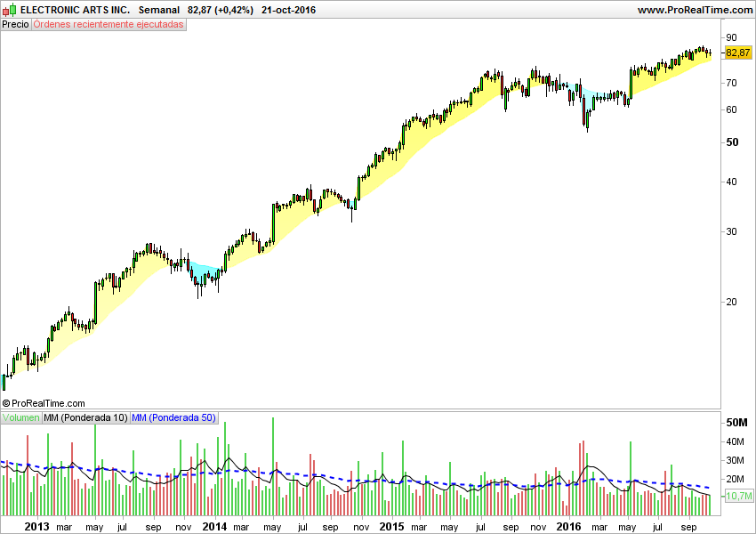Viewport: 756px width, 534px height.
Task: Open the www.ProRealTime.com link
Action: [x=695, y=9]
